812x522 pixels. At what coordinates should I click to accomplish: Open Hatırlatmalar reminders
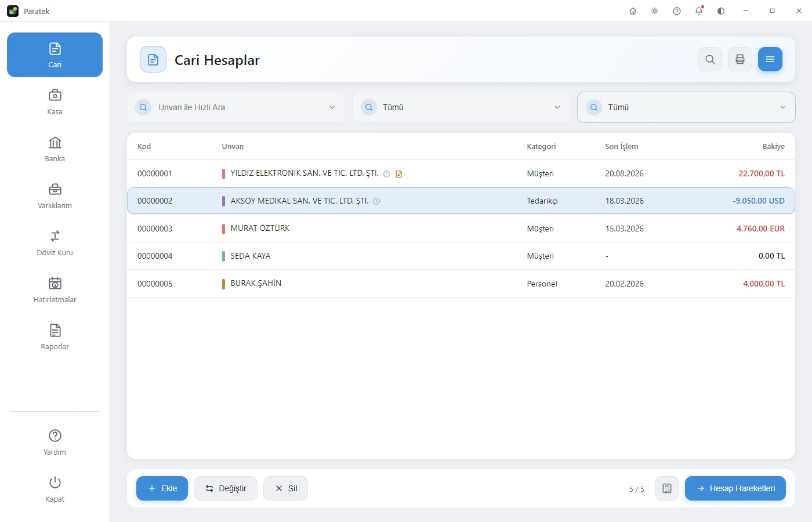click(x=55, y=290)
